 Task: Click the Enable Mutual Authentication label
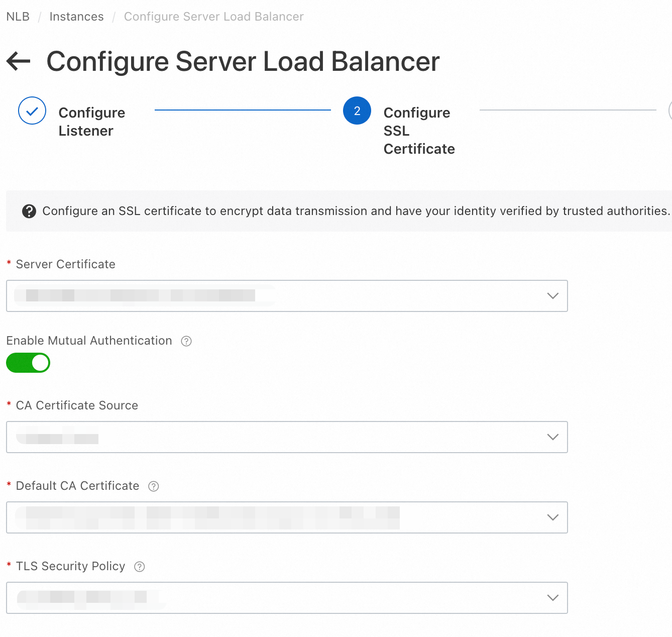[89, 341]
